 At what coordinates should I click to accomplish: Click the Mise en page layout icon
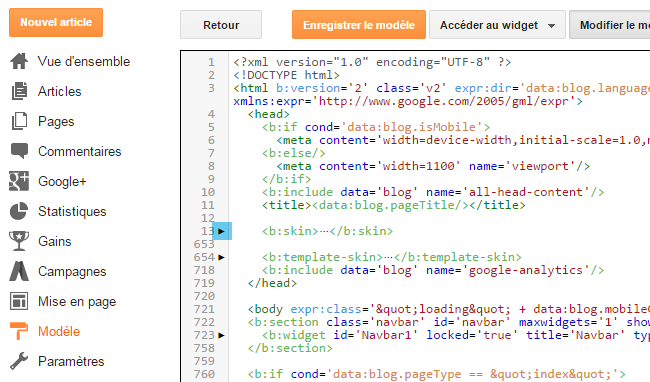click(x=19, y=301)
